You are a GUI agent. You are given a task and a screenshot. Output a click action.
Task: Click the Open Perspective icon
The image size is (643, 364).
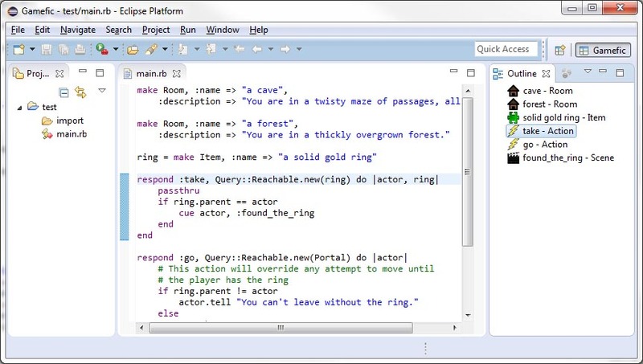pos(559,49)
